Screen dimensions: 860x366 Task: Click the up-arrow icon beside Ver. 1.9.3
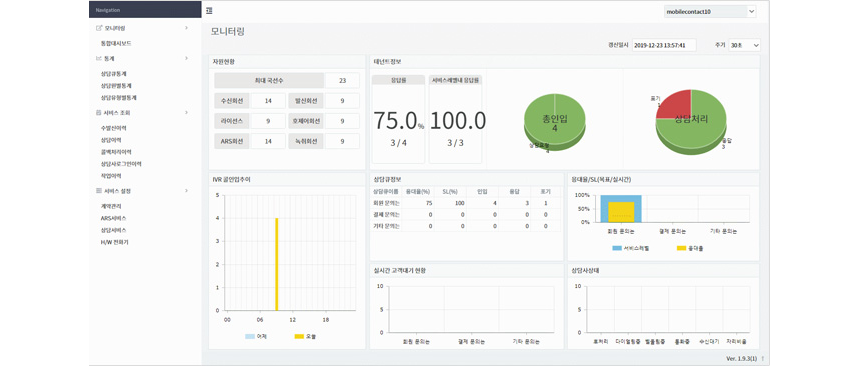pyautogui.click(x=762, y=358)
